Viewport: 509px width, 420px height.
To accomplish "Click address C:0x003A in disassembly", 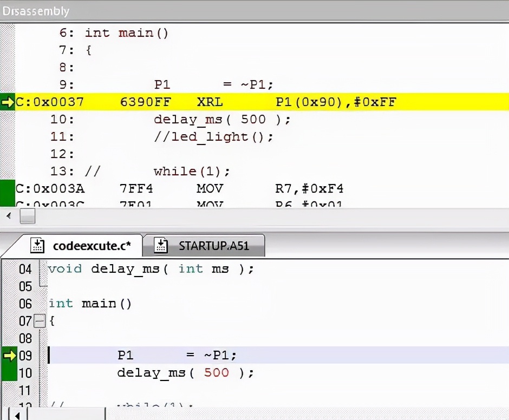I will 50,188.
